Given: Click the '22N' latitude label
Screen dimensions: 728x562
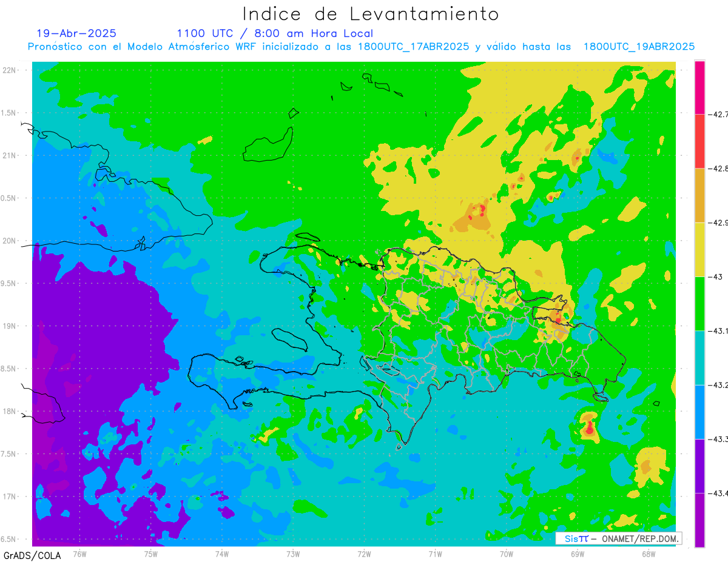Looking at the screenshot, I should point(10,70).
